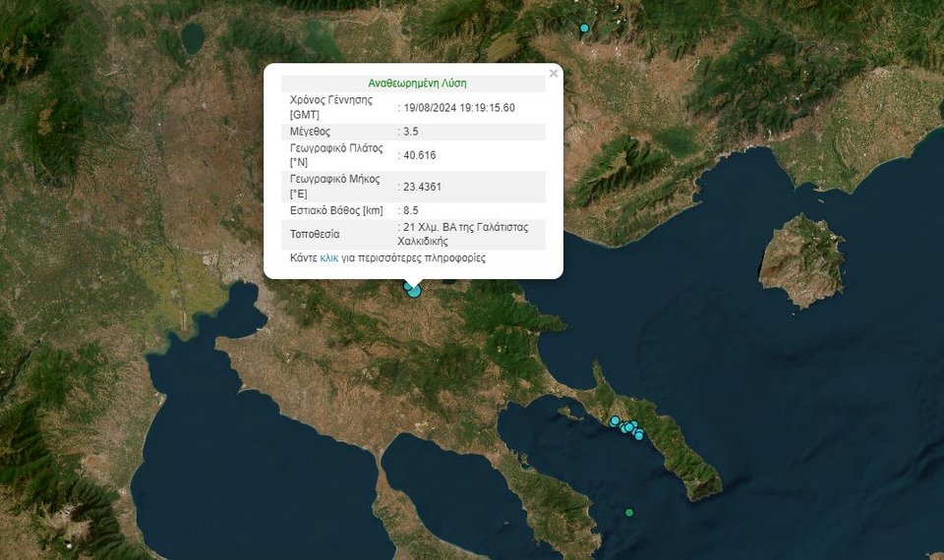Screen dimensions: 944x560
Task: Click the 'Μέγεθος' label
Action: click(310, 131)
